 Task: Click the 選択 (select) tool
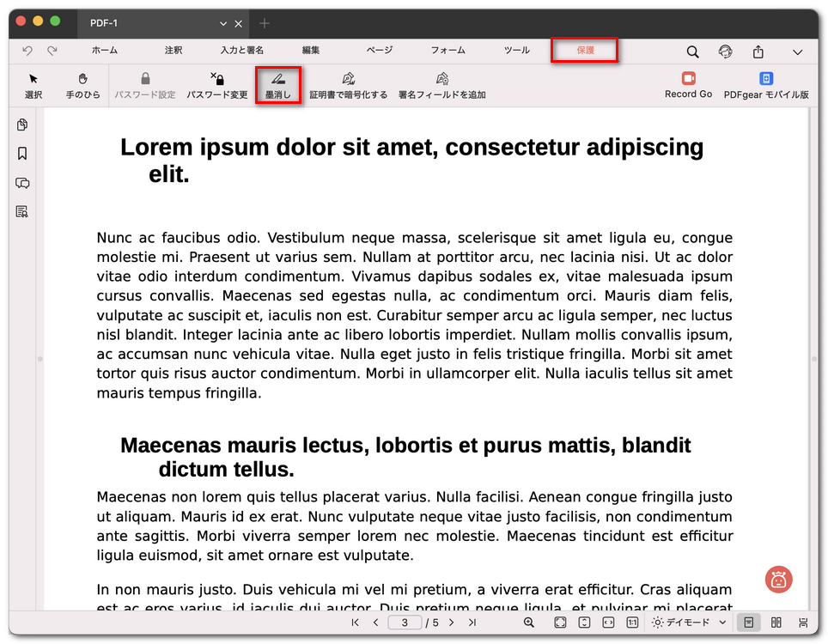tap(33, 85)
